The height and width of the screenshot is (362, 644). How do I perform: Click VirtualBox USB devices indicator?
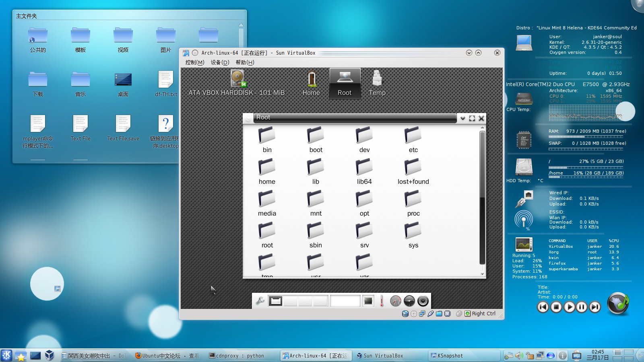point(431,314)
